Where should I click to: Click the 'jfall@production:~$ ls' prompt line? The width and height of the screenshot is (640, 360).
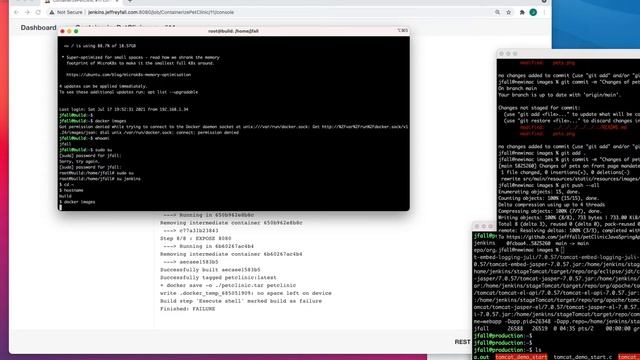(x=507, y=350)
